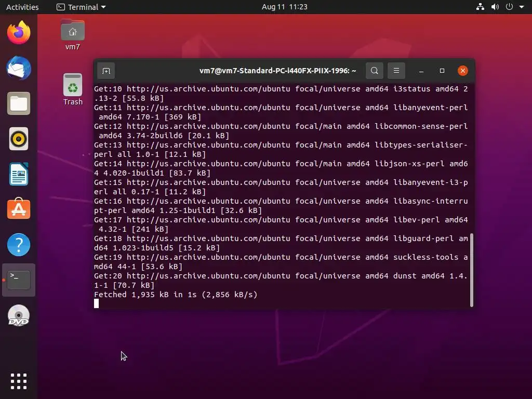Click the Get:14 libjson-xs-perl line
532x399 pixels.
(x=281, y=168)
